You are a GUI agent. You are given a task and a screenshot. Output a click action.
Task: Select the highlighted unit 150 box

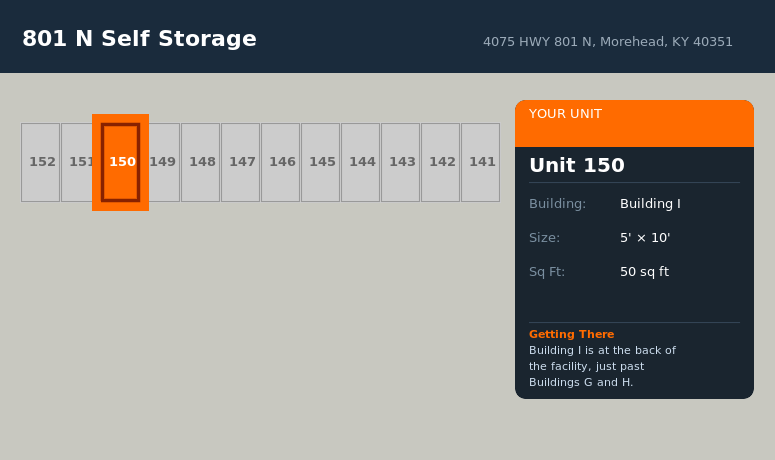point(121,162)
